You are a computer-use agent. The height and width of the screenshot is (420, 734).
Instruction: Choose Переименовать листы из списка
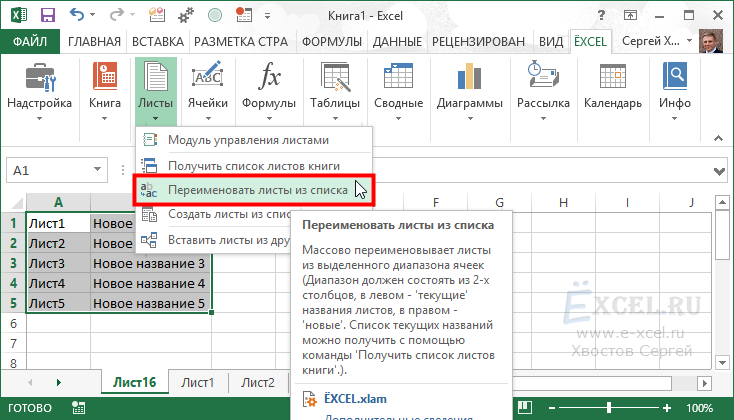coord(254,190)
